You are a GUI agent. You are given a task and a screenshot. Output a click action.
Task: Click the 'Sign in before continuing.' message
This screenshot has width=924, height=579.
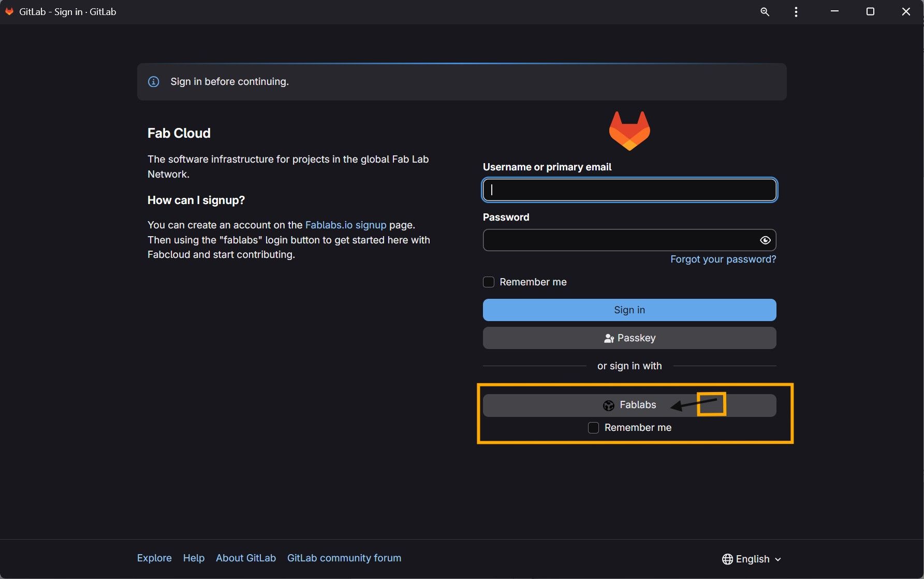(x=230, y=82)
